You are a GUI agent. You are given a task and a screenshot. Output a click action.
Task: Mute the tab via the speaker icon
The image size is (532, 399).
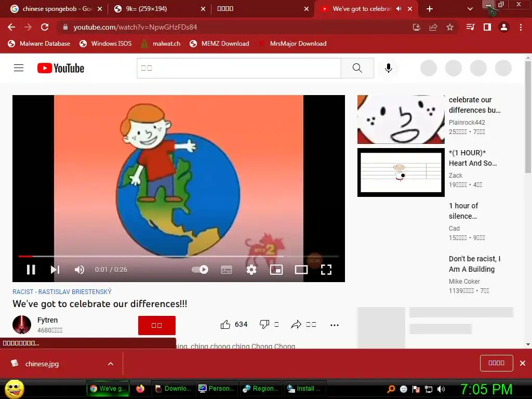[x=399, y=9]
